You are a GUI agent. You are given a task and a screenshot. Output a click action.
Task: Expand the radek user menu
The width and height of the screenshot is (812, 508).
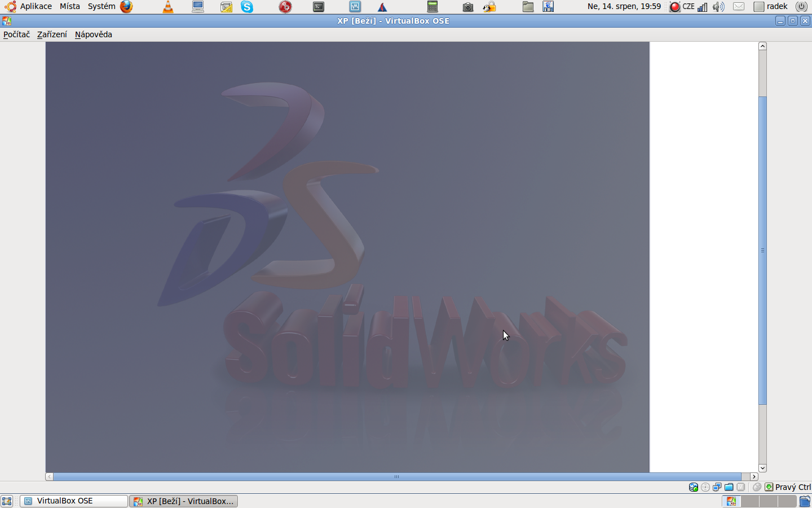pyautogui.click(x=776, y=6)
